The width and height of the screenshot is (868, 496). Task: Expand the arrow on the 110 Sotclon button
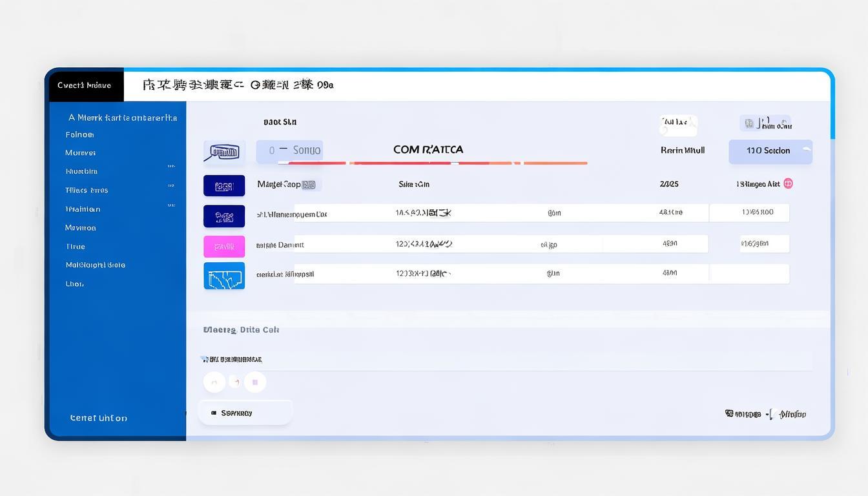coord(805,150)
